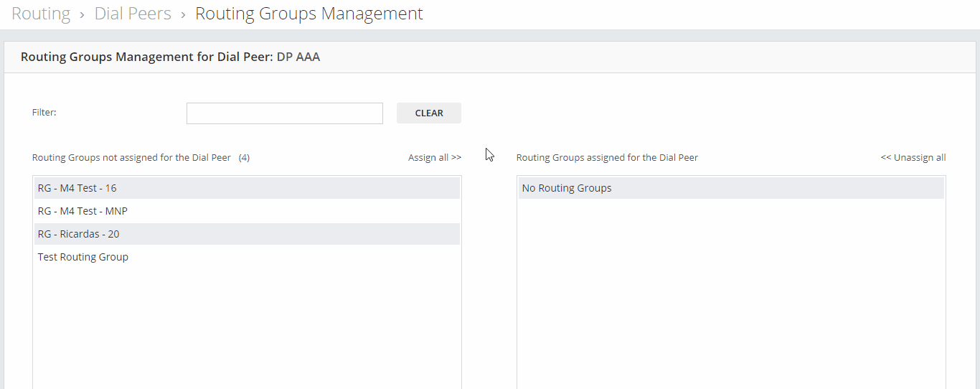Assign all routing groups
Viewport: 980px width, 389px height.
(435, 158)
